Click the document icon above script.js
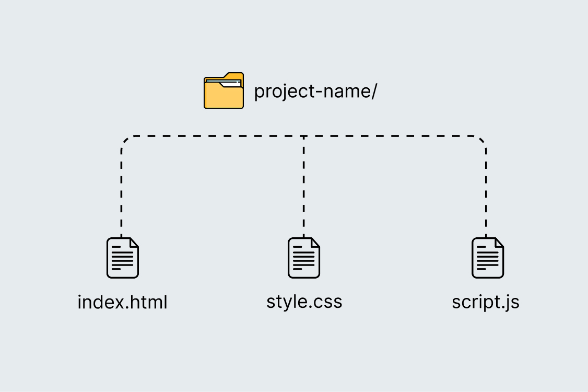 [488, 258]
